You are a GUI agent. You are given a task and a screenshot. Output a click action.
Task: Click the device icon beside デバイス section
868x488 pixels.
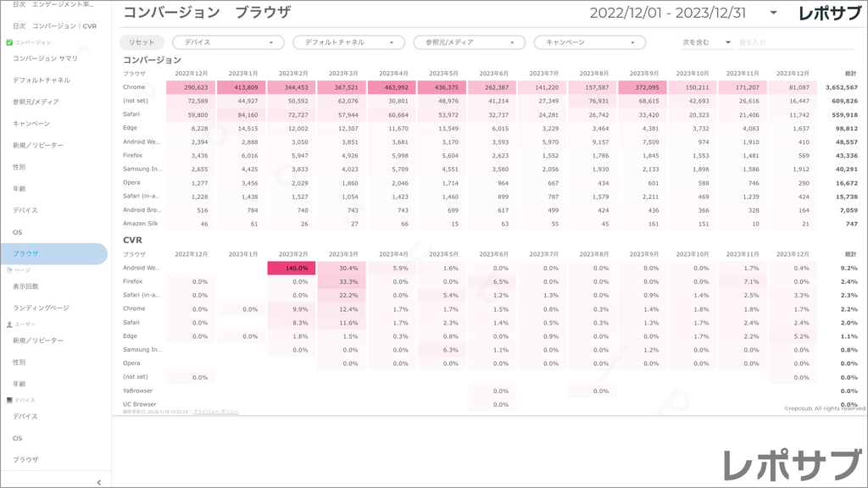9,400
